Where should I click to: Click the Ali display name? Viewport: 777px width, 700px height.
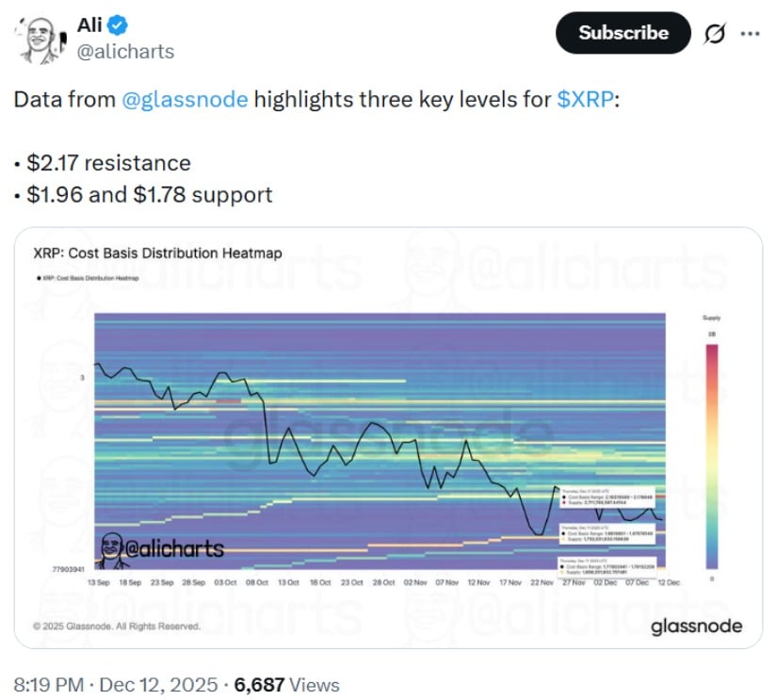tap(89, 25)
